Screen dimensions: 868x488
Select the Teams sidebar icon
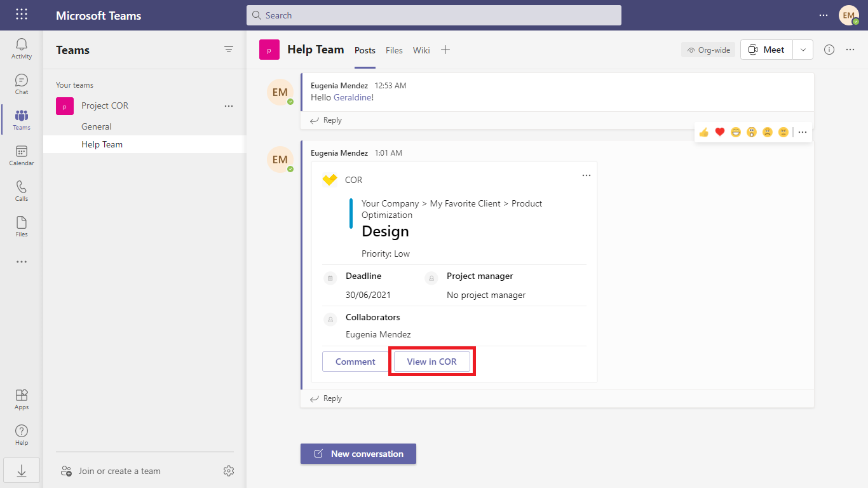pyautogui.click(x=22, y=119)
